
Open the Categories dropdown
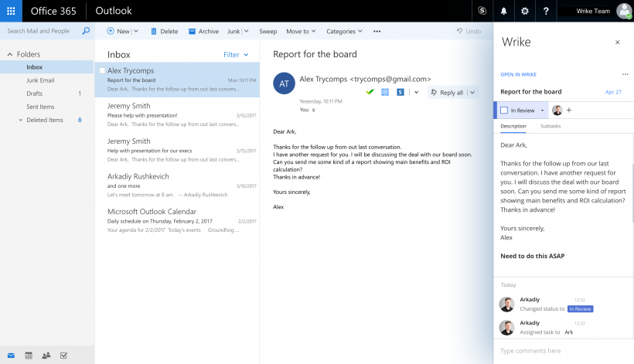coord(344,31)
